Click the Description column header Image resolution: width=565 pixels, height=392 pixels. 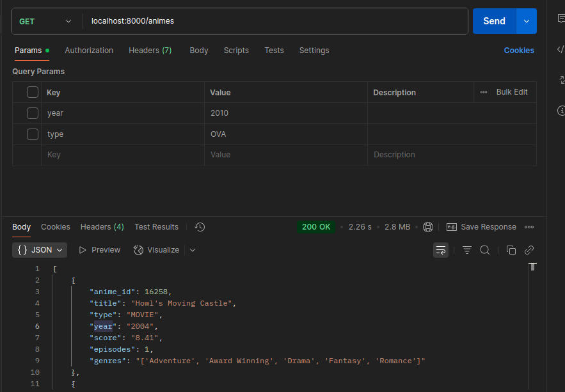click(x=394, y=93)
